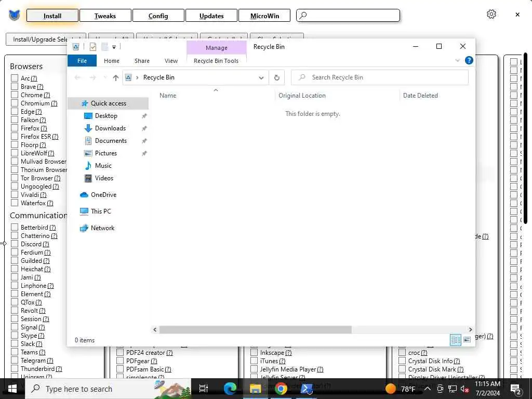The image size is (532, 399).
Task: Tick the Signal checkbox
Action: [x=15, y=327]
